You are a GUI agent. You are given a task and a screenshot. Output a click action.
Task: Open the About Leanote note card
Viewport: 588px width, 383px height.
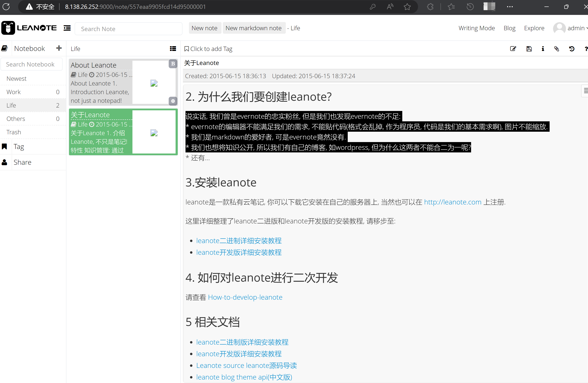pos(123,82)
